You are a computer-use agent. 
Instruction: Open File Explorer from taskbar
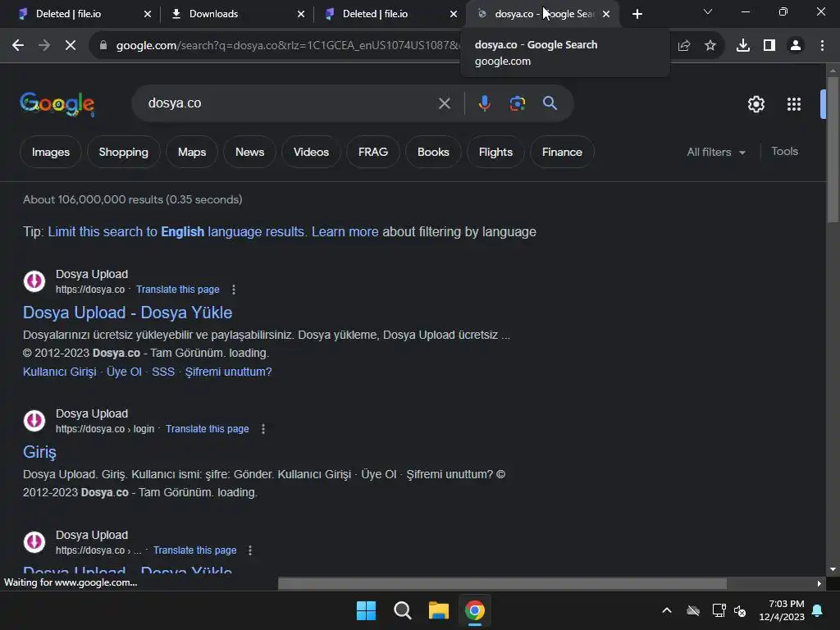(438, 610)
